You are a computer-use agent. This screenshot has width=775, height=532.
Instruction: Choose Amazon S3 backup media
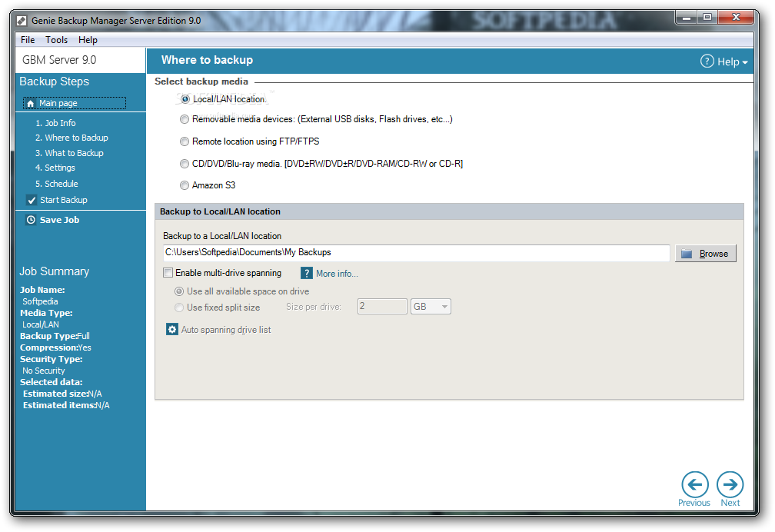(x=185, y=185)
